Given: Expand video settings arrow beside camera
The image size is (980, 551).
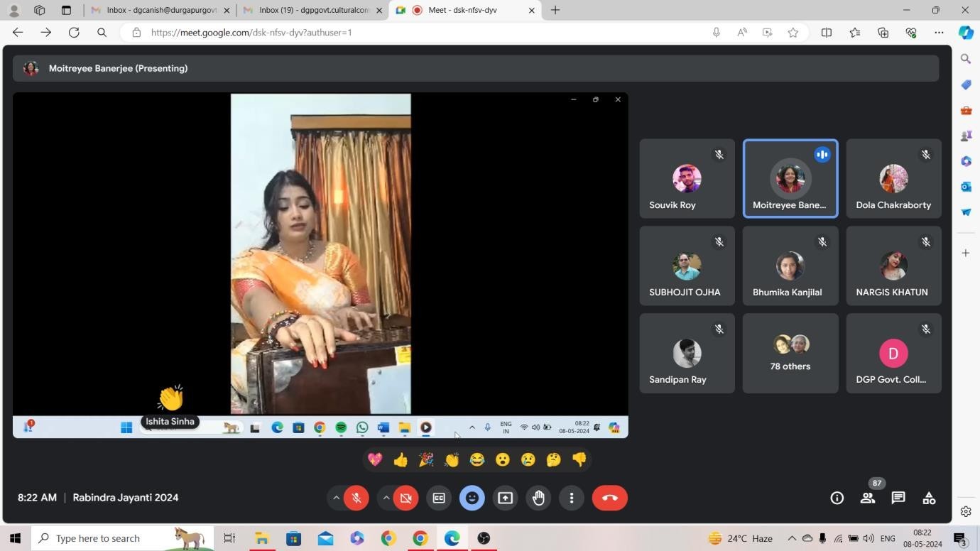Looking at the screenshot, I should (386, 498).
